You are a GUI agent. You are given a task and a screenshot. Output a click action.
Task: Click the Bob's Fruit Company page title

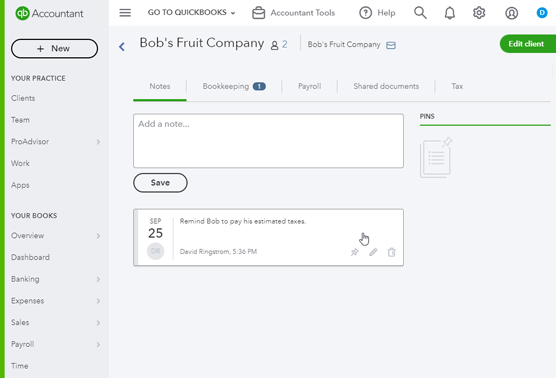(x=201, y=43)
